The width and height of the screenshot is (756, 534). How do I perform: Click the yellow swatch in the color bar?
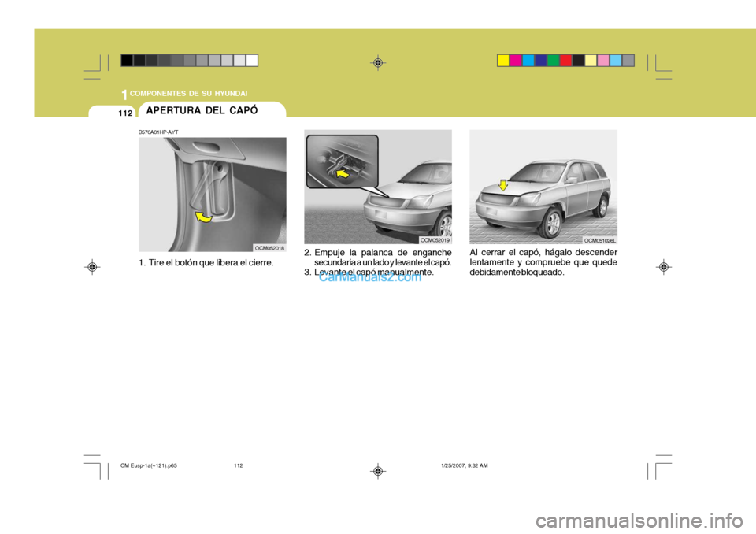(x=503, y=61)
